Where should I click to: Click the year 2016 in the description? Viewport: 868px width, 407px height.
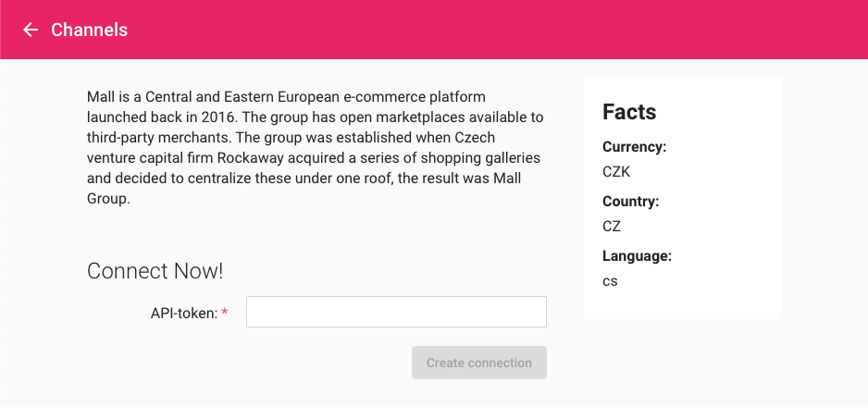pos(218,117)
